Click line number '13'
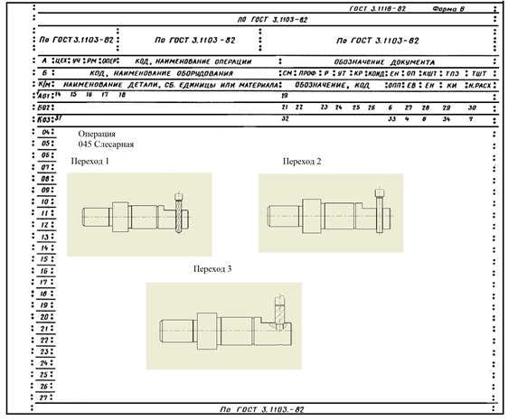Screen dimensions: 508x420 coord(44,237)
